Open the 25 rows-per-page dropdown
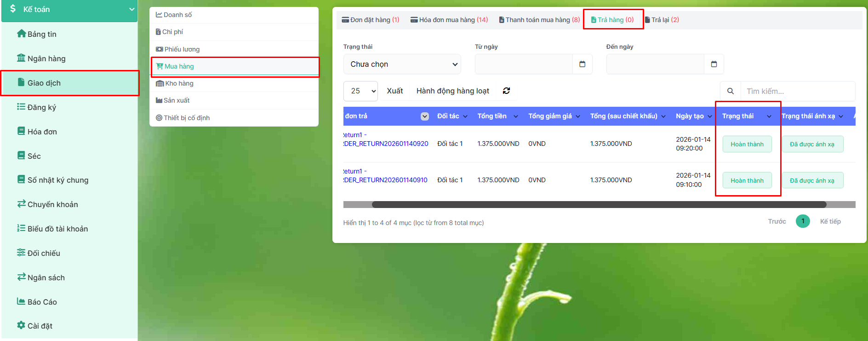This screenshot has width=868, height=341. click(360, 91)
